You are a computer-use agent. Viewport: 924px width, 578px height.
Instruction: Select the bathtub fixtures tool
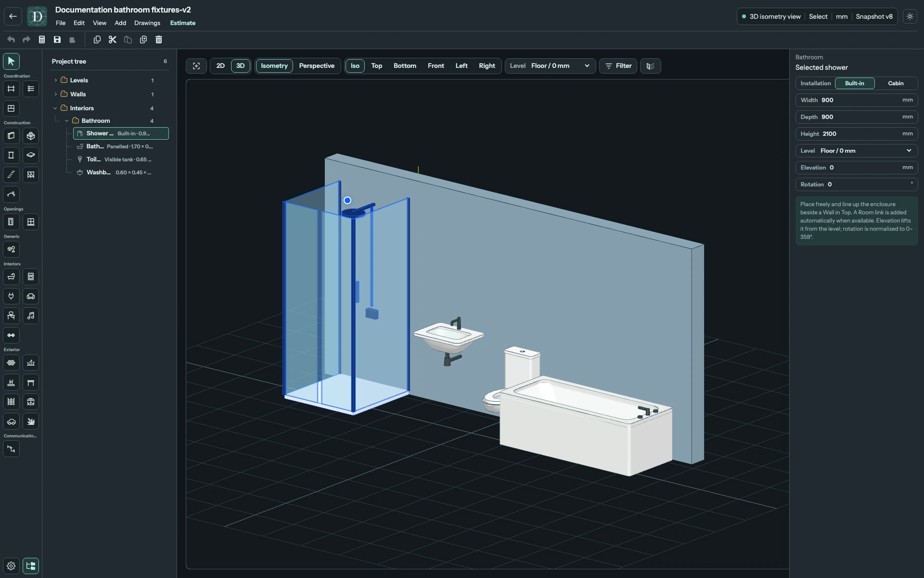pyautogui.click(x=11, y=276)
